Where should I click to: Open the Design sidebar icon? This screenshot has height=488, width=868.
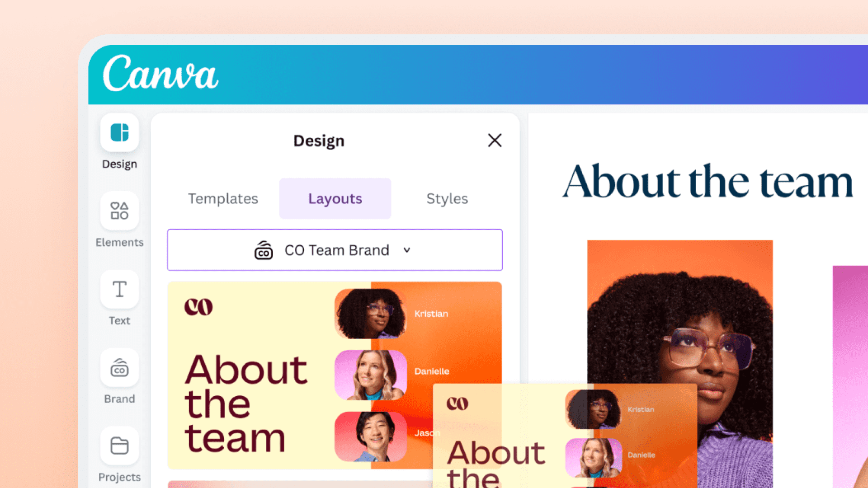click(x=119, y=133)
